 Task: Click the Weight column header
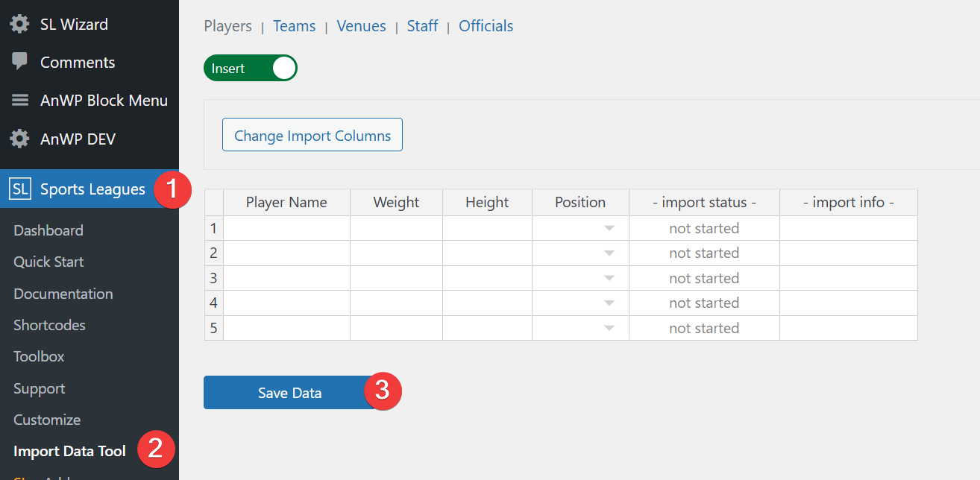(397, 202)
